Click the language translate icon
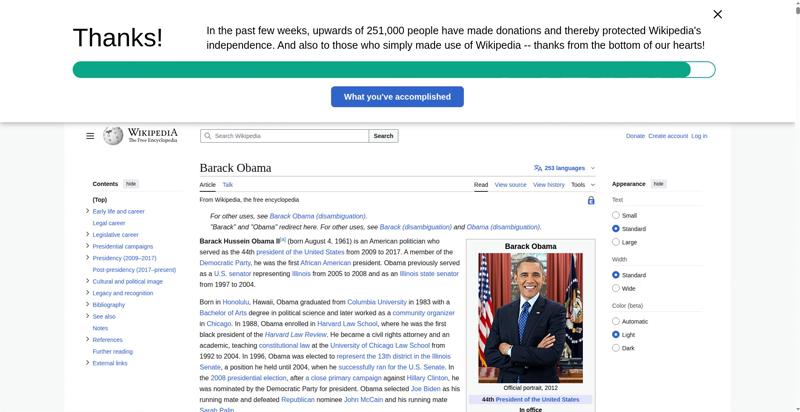Image resolution: width=800 pixels, height=412 pixels. pos(538,168)
